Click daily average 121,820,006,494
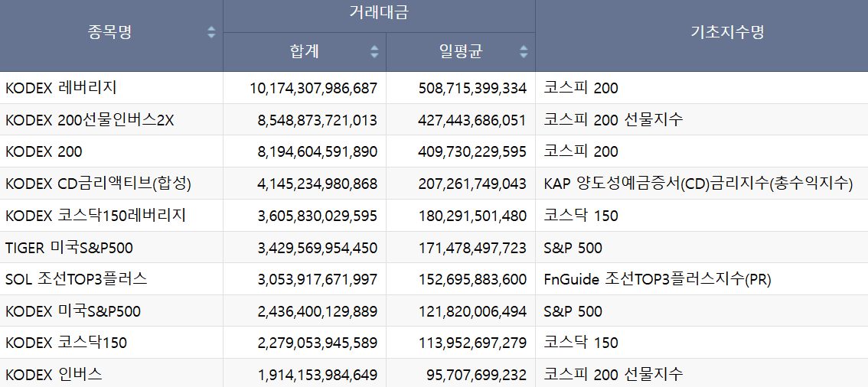The width and height of the screenshot is (868, 387). coord(472,312)
